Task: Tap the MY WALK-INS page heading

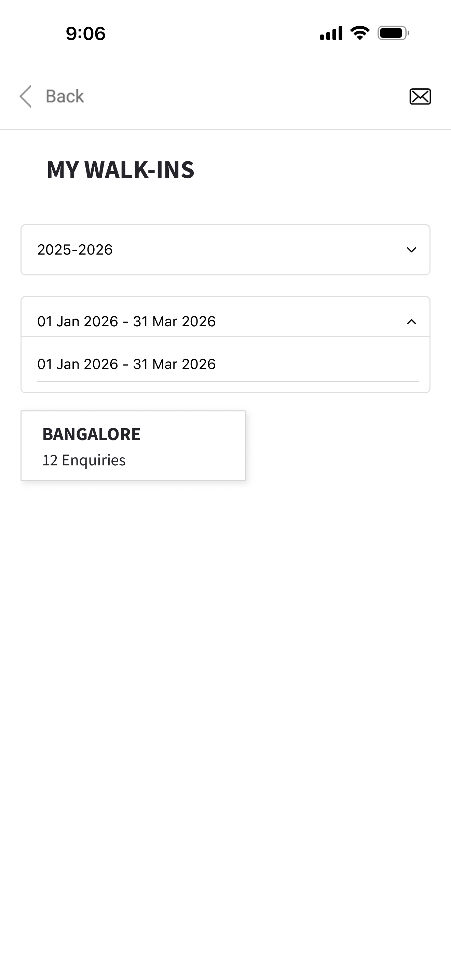Action: click(121, 170)
